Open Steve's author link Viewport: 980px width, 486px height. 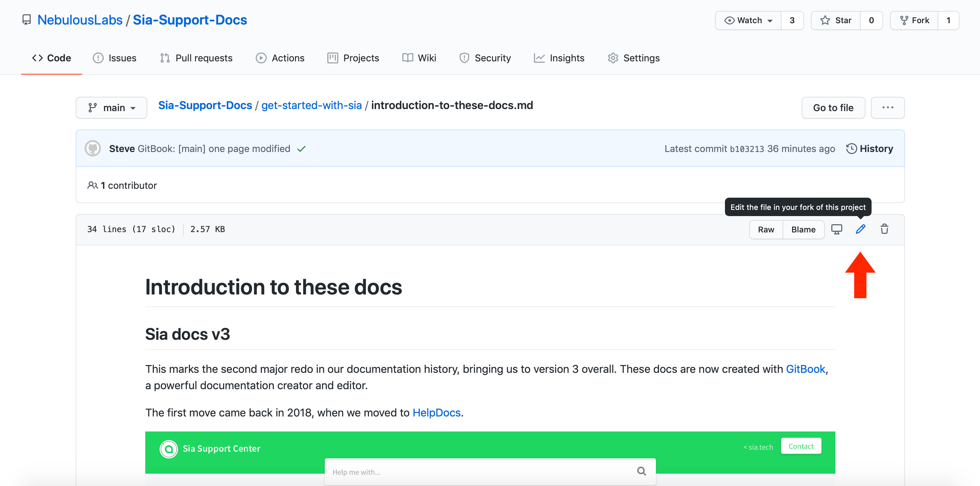coord(122,149)
